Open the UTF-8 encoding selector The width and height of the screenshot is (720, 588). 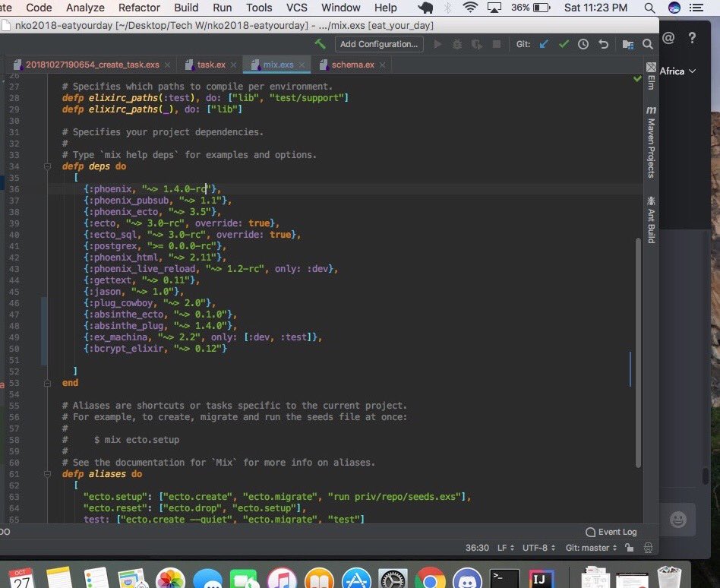pos(538,548)
